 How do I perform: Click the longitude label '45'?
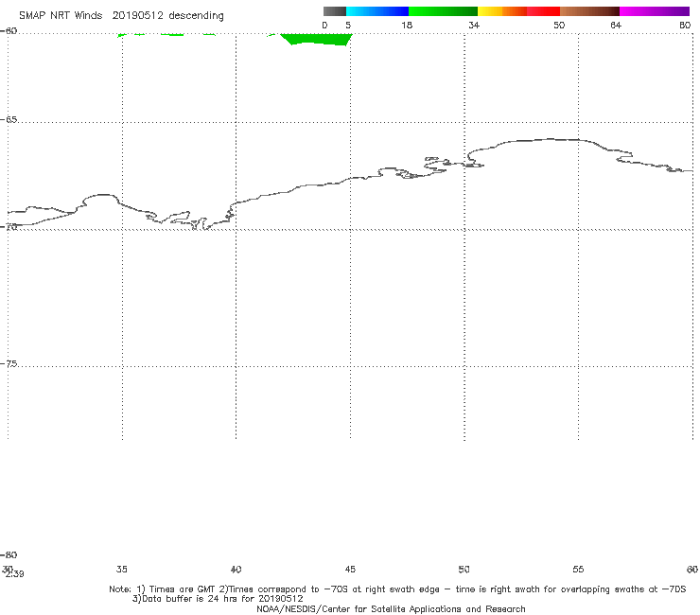[x=350, y=569]
